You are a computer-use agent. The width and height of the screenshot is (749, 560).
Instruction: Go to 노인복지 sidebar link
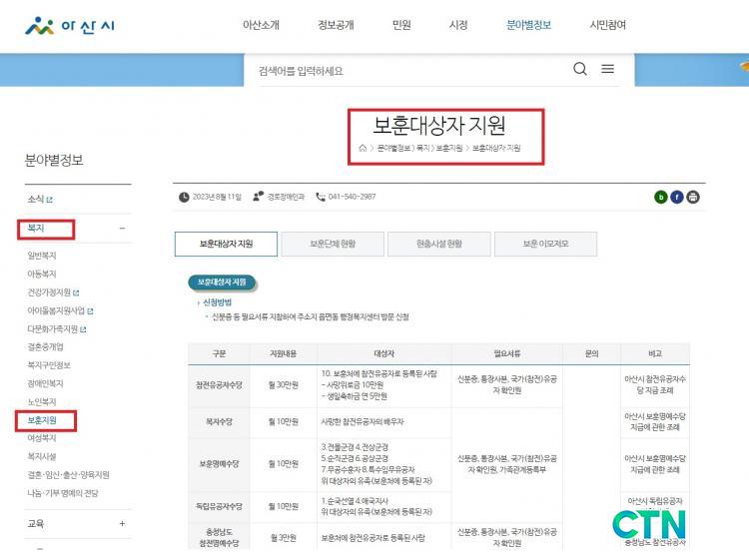(x=42, y=401)
